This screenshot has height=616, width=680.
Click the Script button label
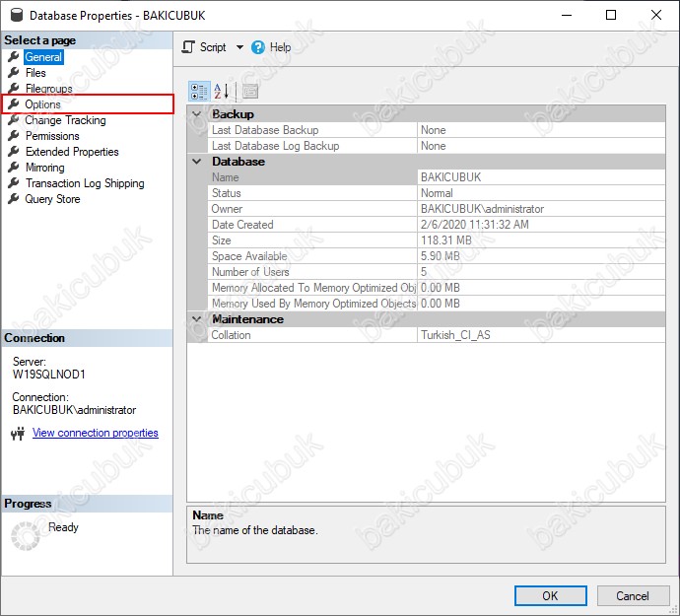tap(213, 47)
